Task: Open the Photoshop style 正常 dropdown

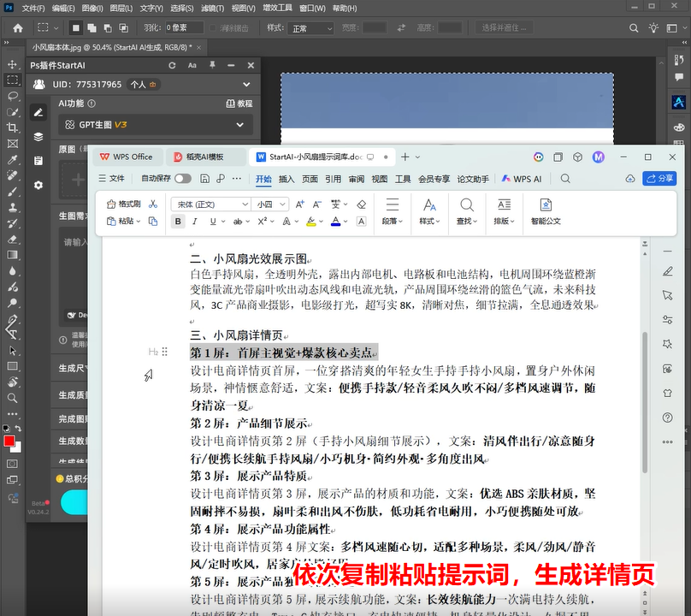Action: pyautogui.click(x=310, y=29)
